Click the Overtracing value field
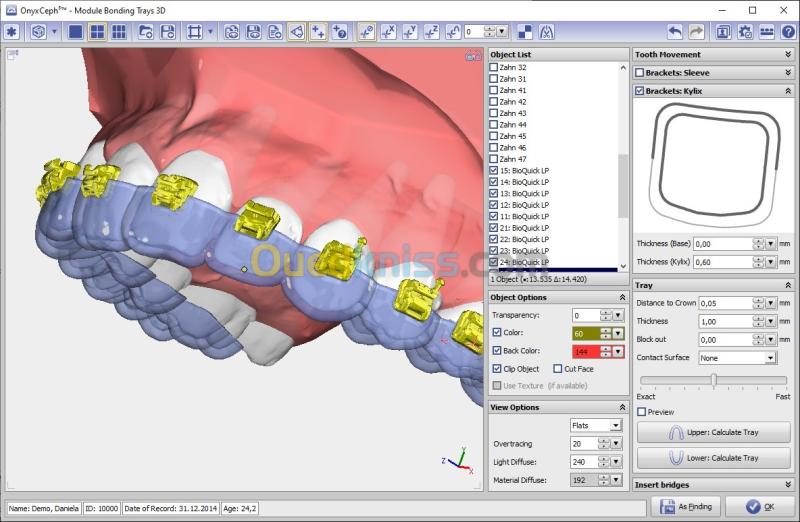 tap(584, 443)
